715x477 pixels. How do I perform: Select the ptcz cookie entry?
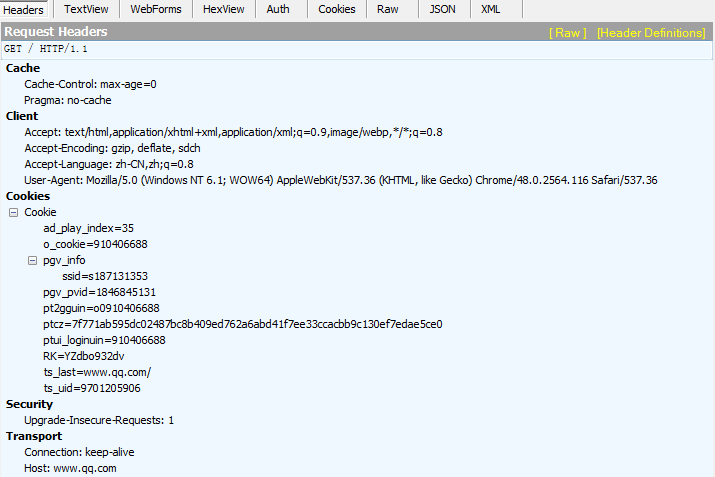click(242, 324)
